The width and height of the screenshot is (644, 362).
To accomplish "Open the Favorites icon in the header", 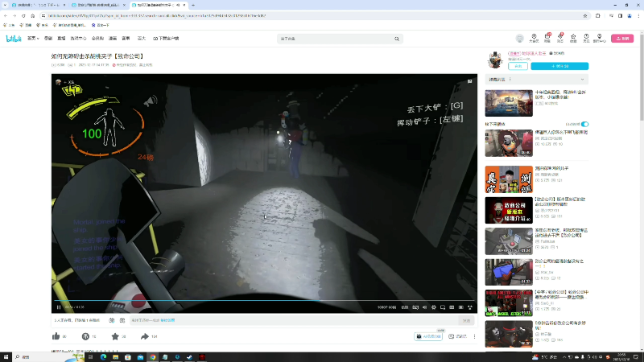I will (x=573, y=38).
